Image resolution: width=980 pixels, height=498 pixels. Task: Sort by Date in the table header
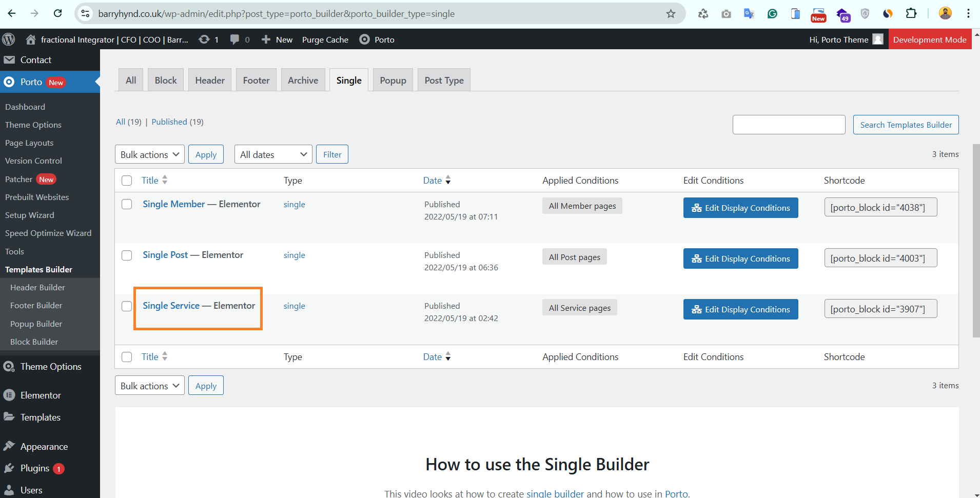point(437,180)
